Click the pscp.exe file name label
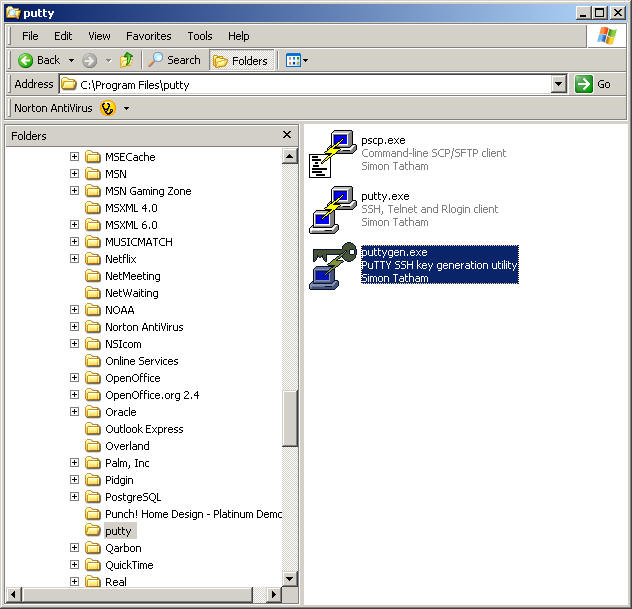The height and width of the screenshot is (609, 632). point(383,140)
